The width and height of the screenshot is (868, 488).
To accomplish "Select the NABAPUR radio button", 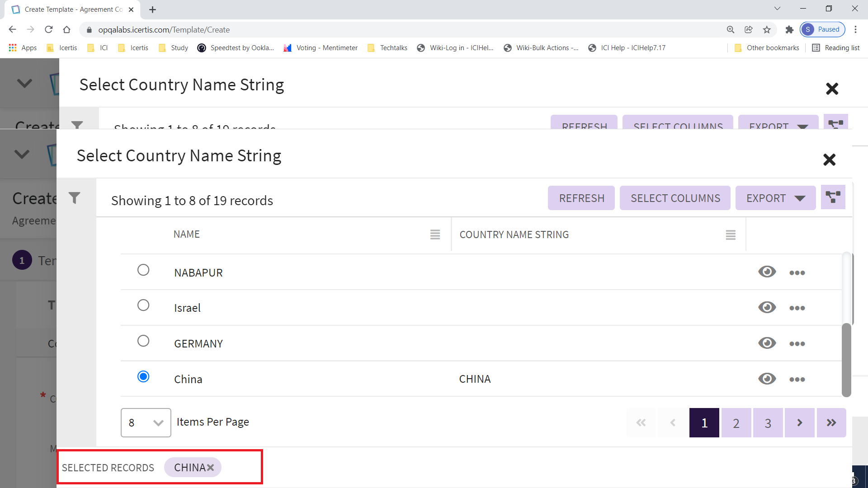I will [x=143, y=270].
